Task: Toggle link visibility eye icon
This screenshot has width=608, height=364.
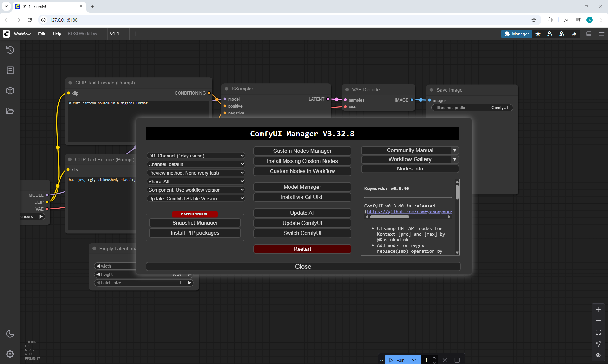Action: click(598, 355)
